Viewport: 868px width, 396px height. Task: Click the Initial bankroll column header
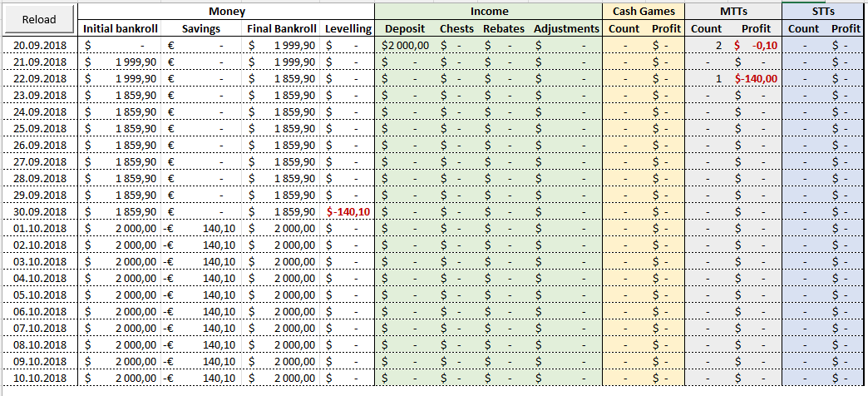(x=120, y=28)
